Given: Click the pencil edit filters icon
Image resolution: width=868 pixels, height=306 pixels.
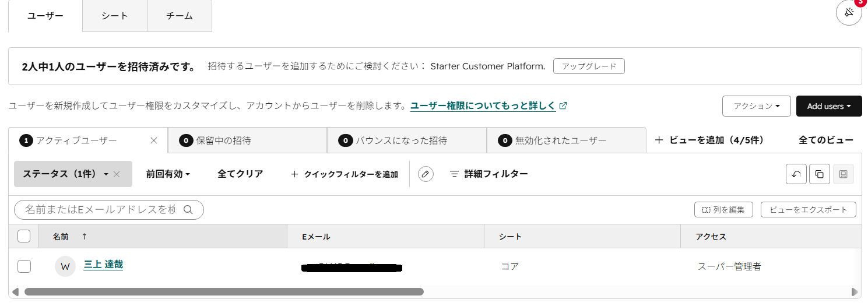Looking at the screenshot, I should [x=426, y=174].
